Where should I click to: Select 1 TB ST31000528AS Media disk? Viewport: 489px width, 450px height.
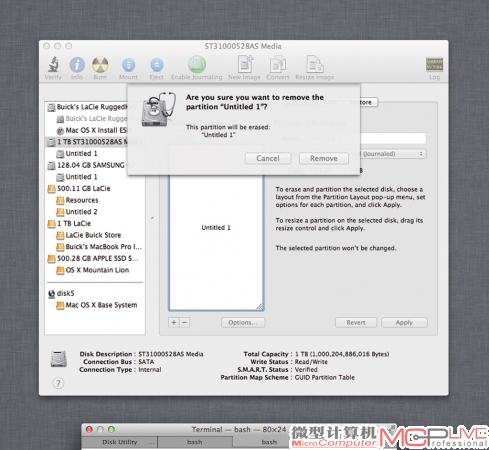(x=94, y=142)
